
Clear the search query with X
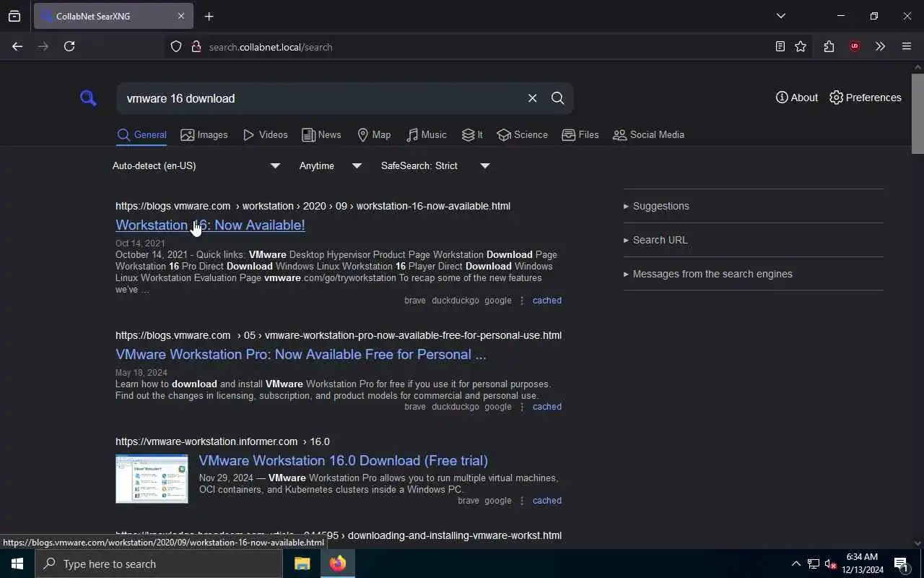pyautogui.click(x=532, y=98)
